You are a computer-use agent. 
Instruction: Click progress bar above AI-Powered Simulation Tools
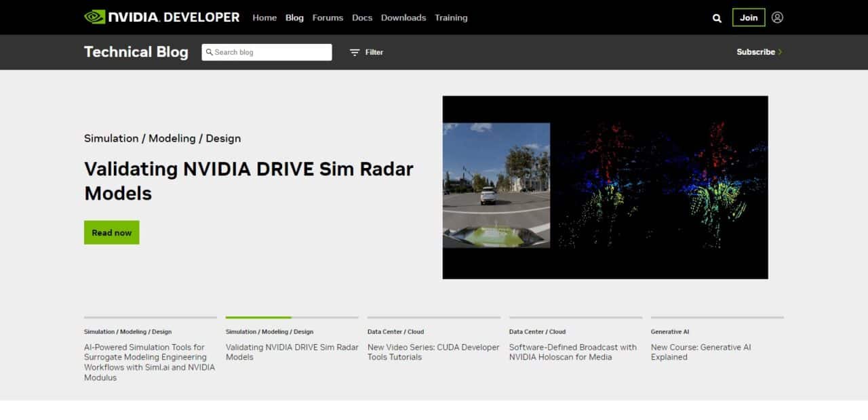pyautogui.click(x=151, y=317)
